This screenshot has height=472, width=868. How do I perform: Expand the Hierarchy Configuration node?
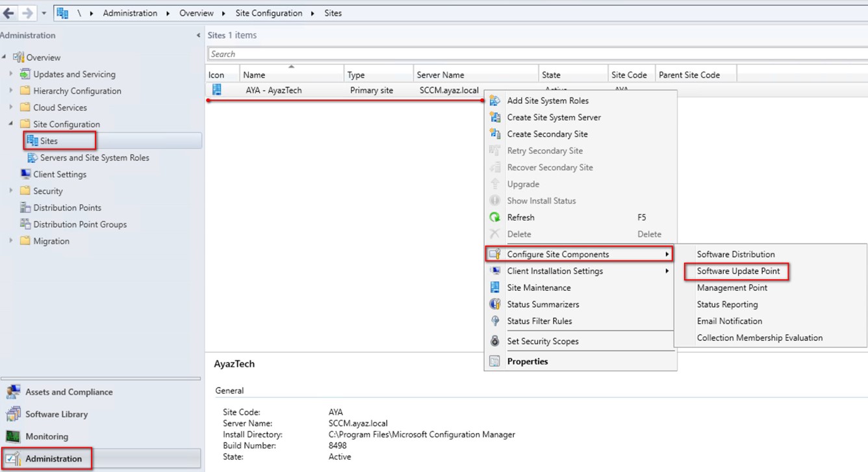pyautogui.click(x=11, y=91)
